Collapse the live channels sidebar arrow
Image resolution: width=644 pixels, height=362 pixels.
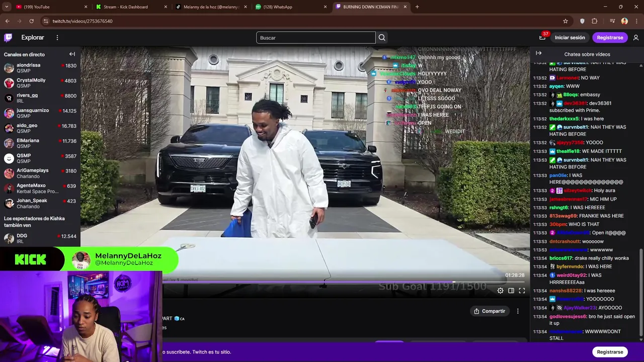tap(72, 54)
